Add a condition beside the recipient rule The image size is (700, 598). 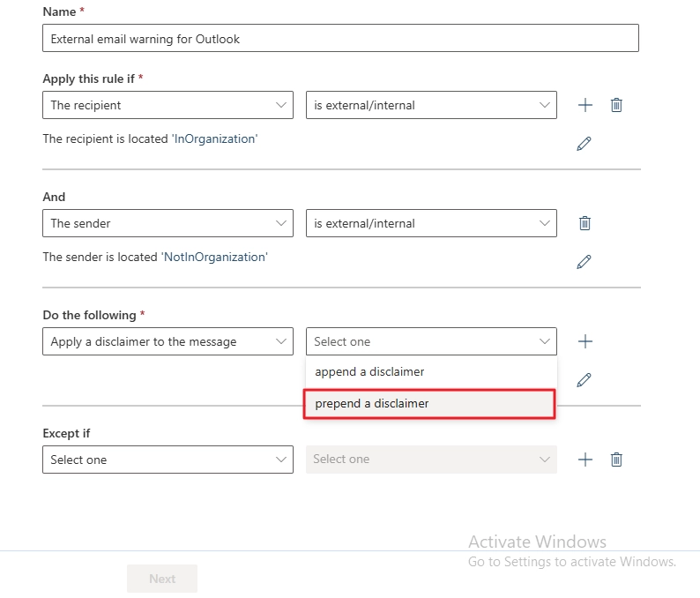(585, 105)
